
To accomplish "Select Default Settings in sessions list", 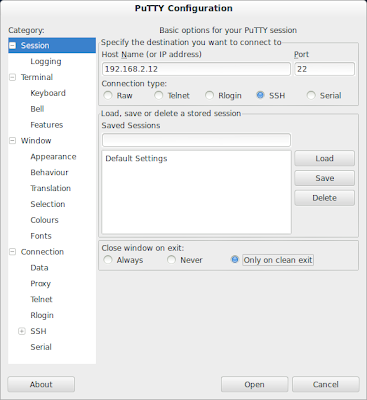I will (136, 158).
